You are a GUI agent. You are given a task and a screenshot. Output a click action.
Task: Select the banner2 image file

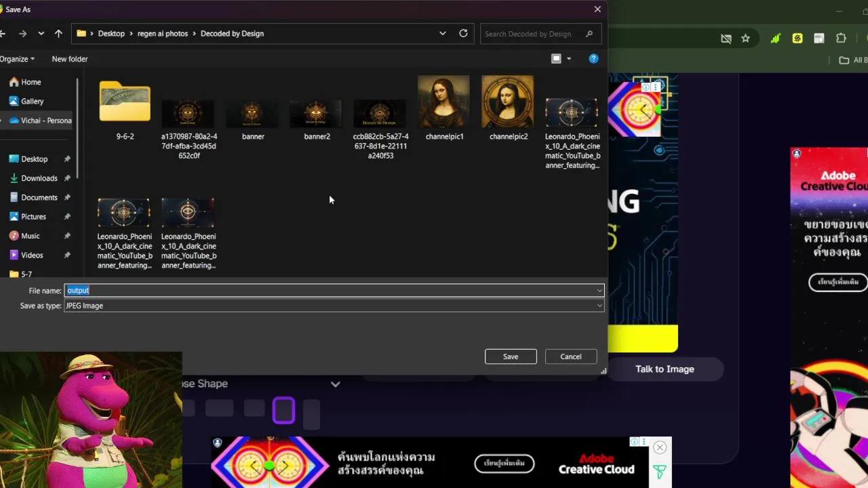pyautogui.click(x=317, y=119)
